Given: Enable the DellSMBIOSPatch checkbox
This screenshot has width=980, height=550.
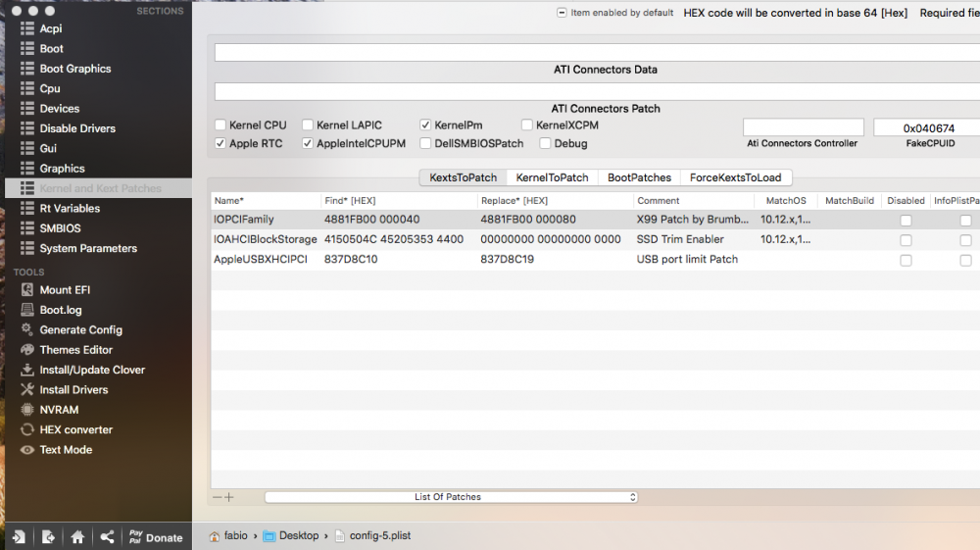Looking at the screenshot, I should pos(425,143).
